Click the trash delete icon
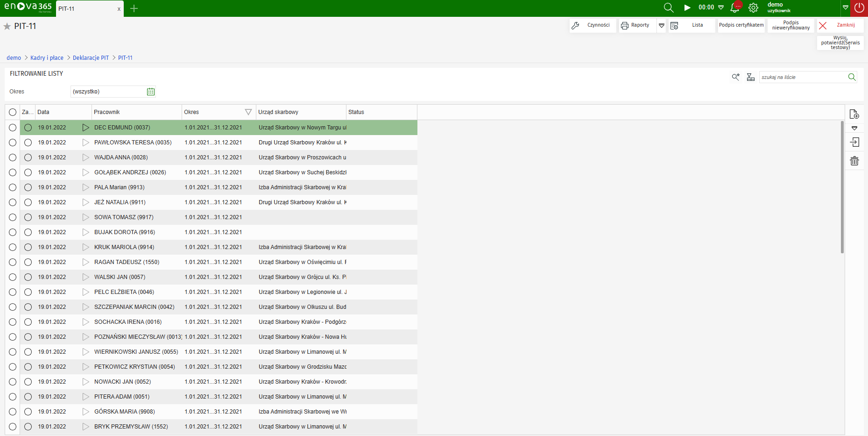This screenshot has height=436, width=868. [x=854, y=161]
